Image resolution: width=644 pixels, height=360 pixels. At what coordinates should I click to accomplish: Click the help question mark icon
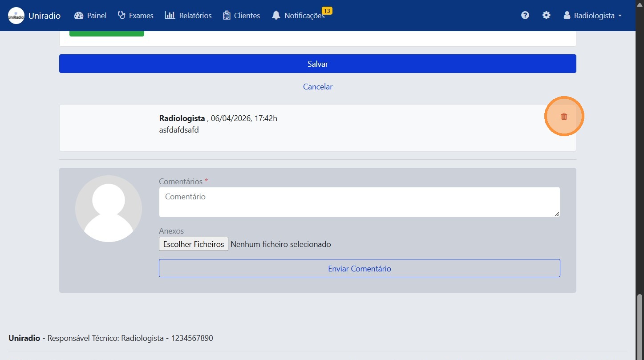point(525,15)
